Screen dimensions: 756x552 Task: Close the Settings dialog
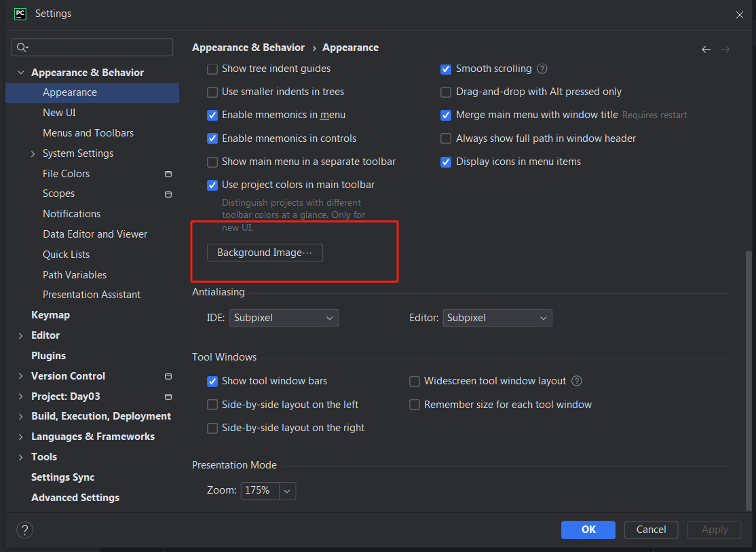(740, 14)
